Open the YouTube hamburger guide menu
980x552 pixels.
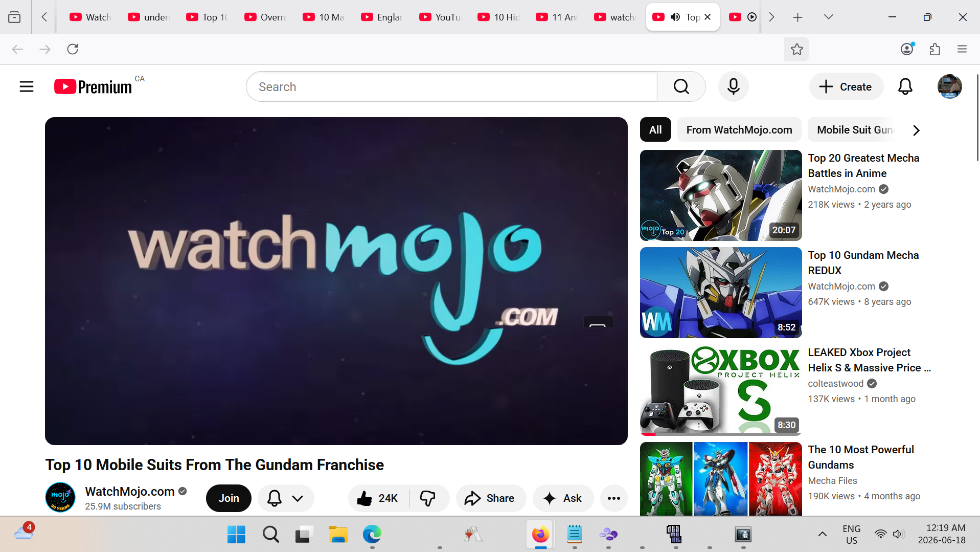coord(27,86)
